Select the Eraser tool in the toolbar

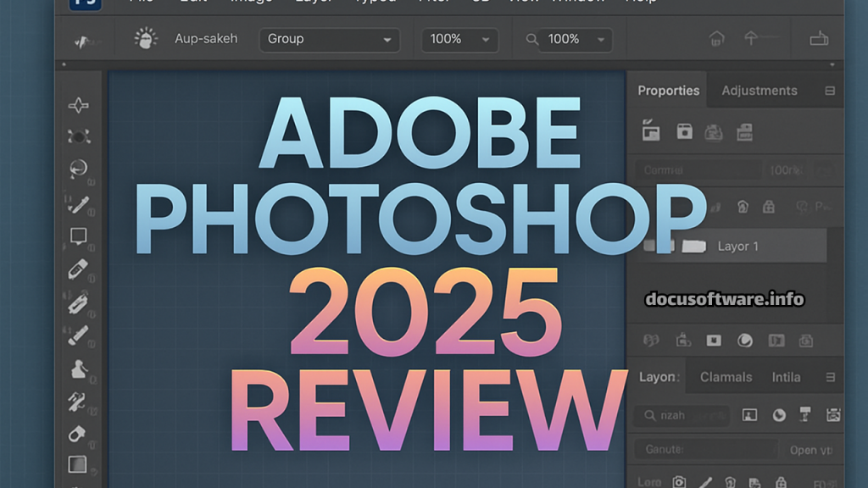pyautogui.click(x=78, y=434)
